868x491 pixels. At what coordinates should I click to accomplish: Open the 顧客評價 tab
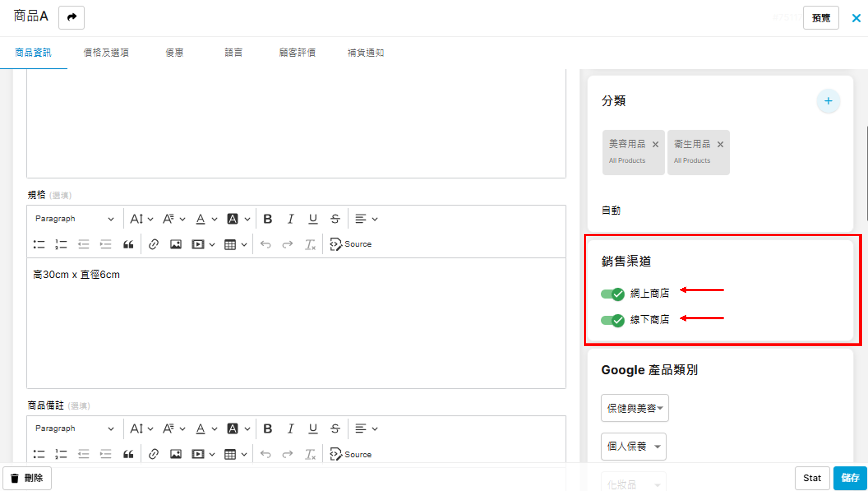pyautogui.click(x=297, y=53)
